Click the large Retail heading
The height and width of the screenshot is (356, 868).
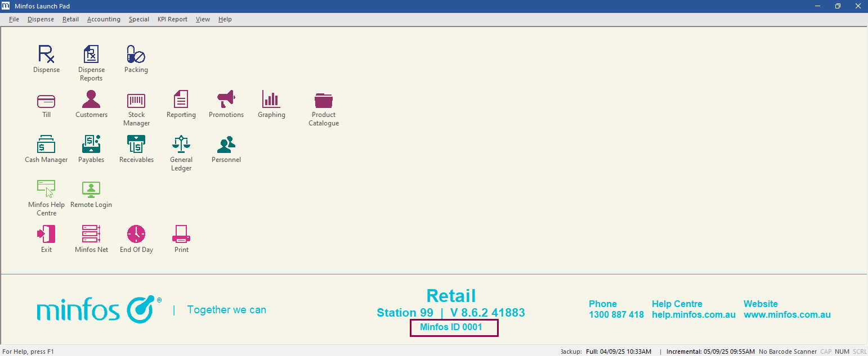click(x=451, y=295)
